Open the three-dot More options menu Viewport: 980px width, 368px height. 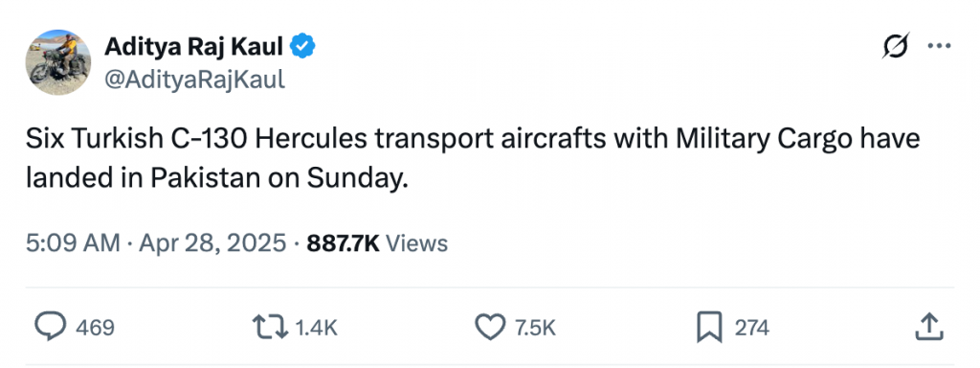939,46
